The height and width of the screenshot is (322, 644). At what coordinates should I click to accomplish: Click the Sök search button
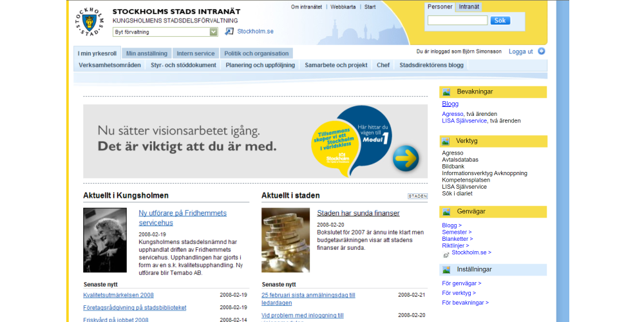pos(500,21)
